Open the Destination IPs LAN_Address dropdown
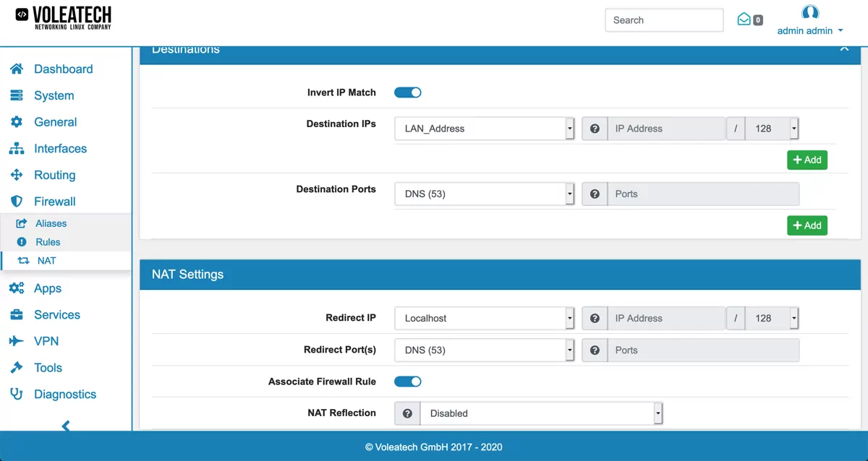Image resolution: width=868 pixels, height=461 pixels. 485,129
